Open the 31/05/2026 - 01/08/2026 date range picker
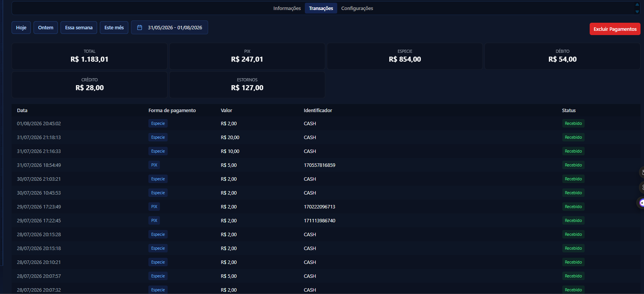644x294 pixels. coord(170,27)
